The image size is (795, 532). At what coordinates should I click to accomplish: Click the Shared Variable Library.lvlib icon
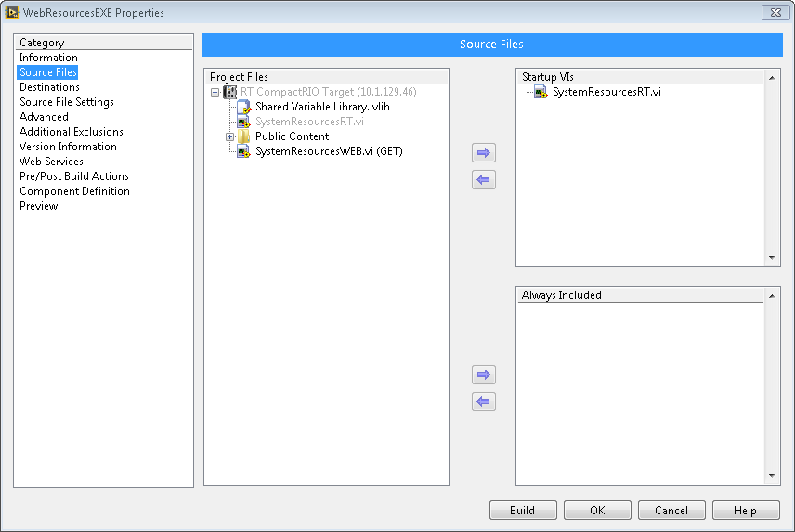[244, 107]
